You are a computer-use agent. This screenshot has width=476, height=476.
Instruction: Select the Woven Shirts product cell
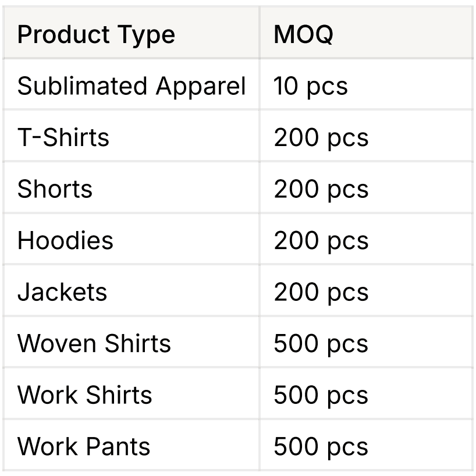click(x=94, y=343)
